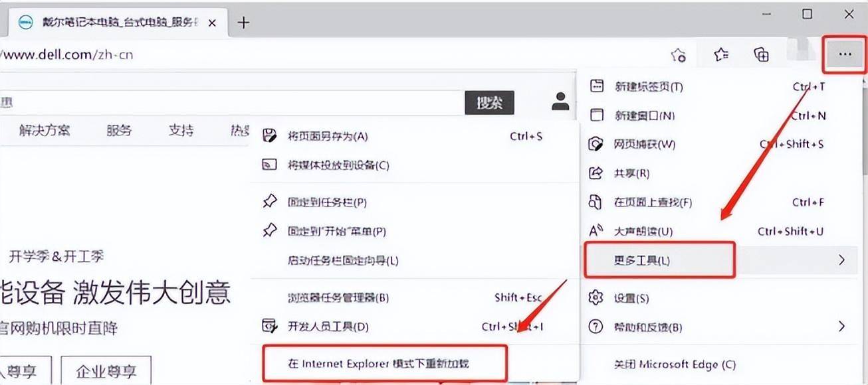Open 开发人员工具(D)
This screenshot has width=868, height=385.
[415, 327]
